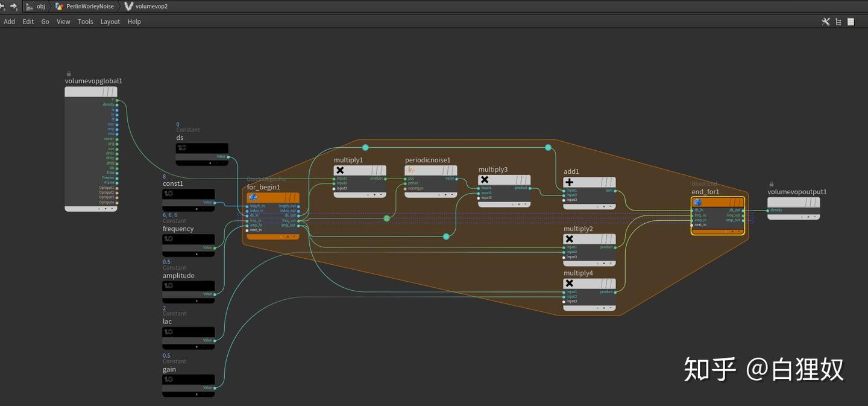The height and width of the screenshot is (406, 868).
Task: Navigate forward with the right arrow
Action: click(14, 6)
